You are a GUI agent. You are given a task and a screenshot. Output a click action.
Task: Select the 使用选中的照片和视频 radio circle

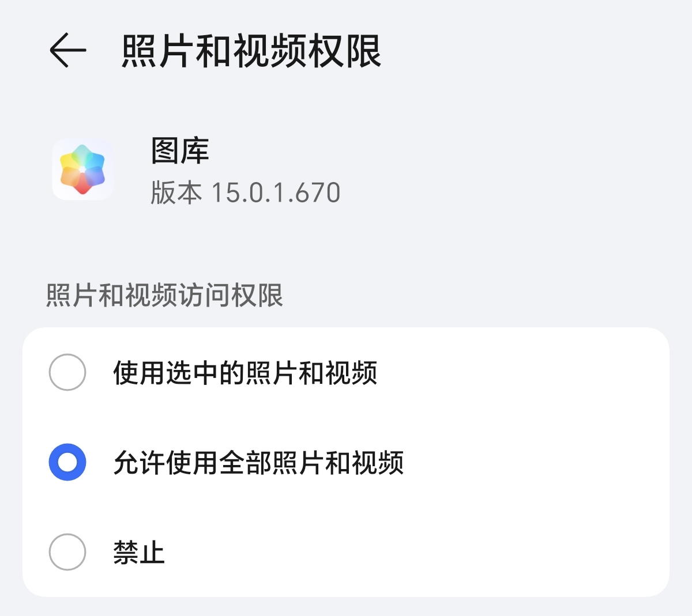coord(67,372)
